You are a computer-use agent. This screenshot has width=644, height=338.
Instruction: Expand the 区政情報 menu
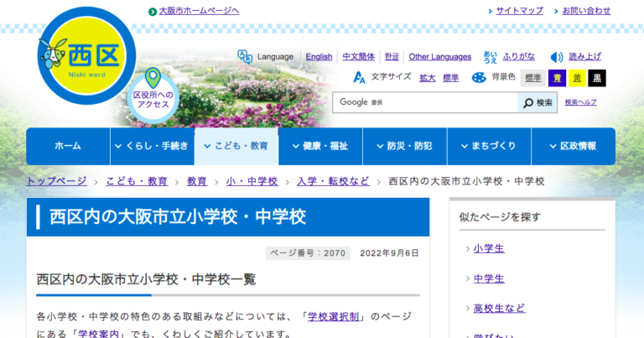[x=574, y=146]
